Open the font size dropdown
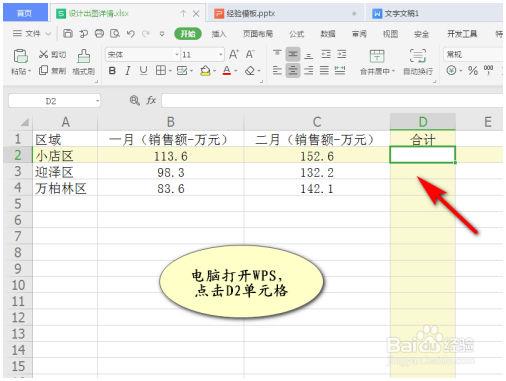Screen dimensions: 506x381 220,54
